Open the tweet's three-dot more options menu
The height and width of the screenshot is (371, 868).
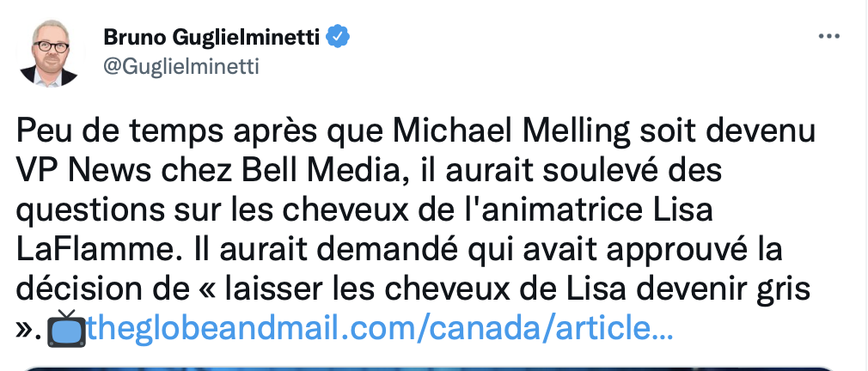828,36
